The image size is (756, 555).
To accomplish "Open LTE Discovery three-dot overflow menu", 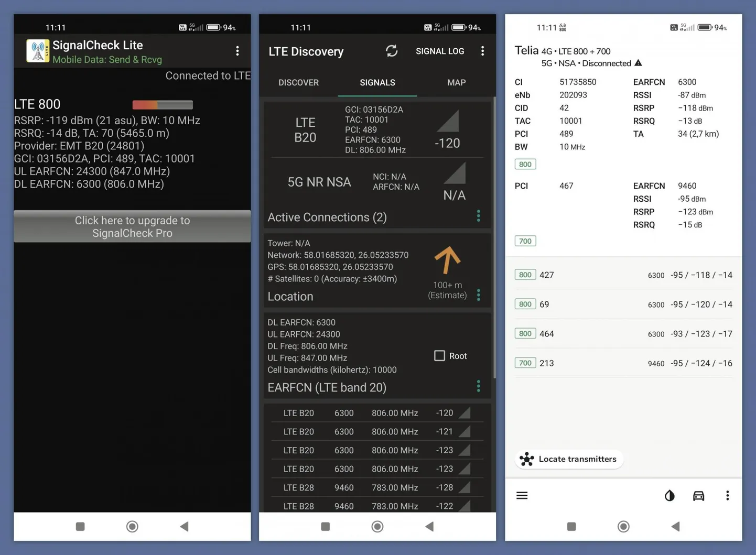I will pyautogui.click(x=482, y=51).
